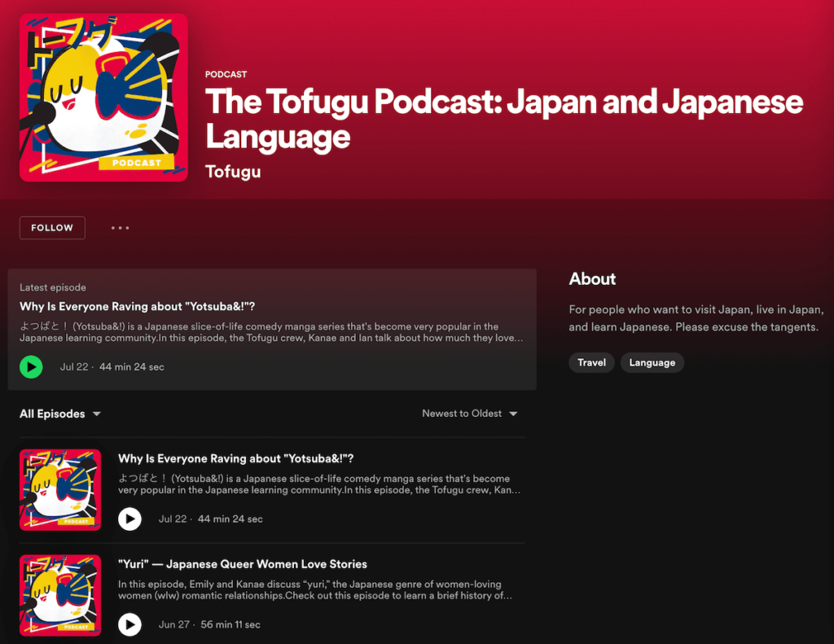Image resolution: width=834 pixels, height=644 pixels.
Task: Select the podcast title heading text
Action: pyautogui.click(x=503, y=119)
